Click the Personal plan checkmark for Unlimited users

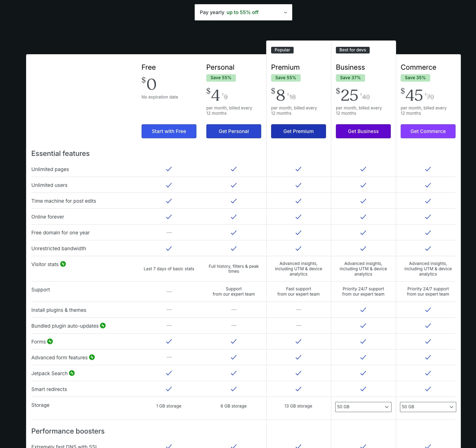(234, 185)
